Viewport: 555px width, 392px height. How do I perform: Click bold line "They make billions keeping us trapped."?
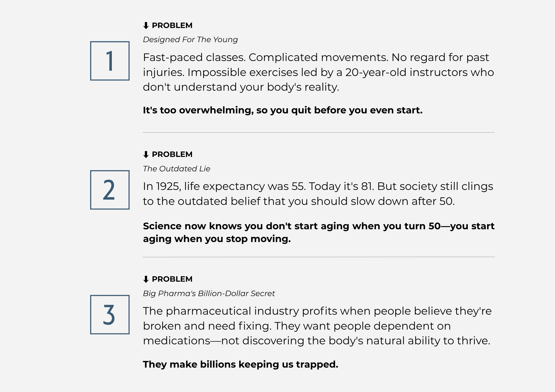pos(241,364)
